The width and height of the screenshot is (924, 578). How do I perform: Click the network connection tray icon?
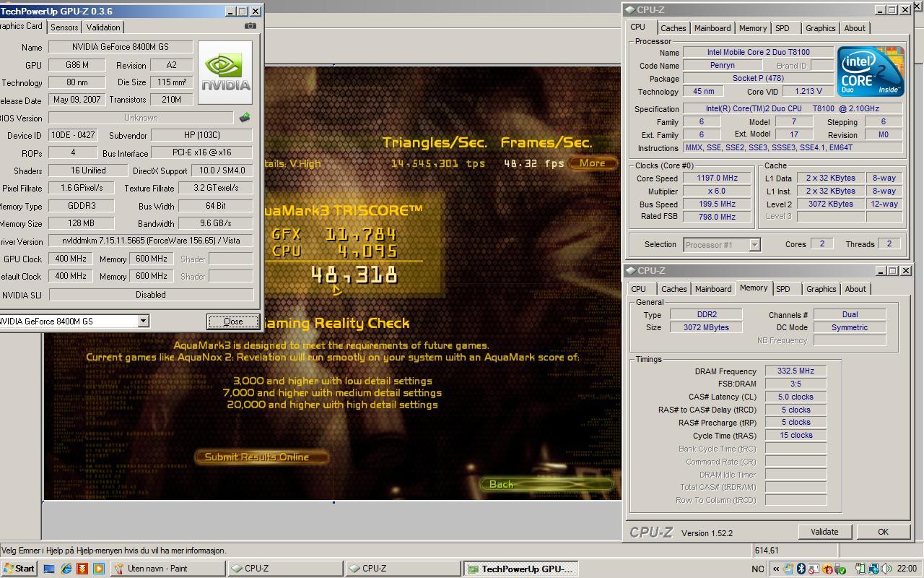pyautogui.click(x=873, y=569)
